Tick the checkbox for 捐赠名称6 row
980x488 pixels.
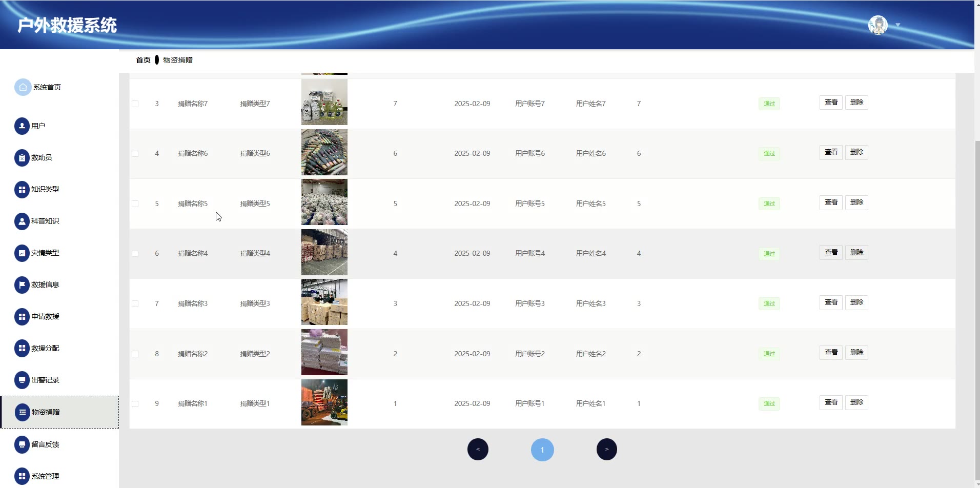(135, 153)
